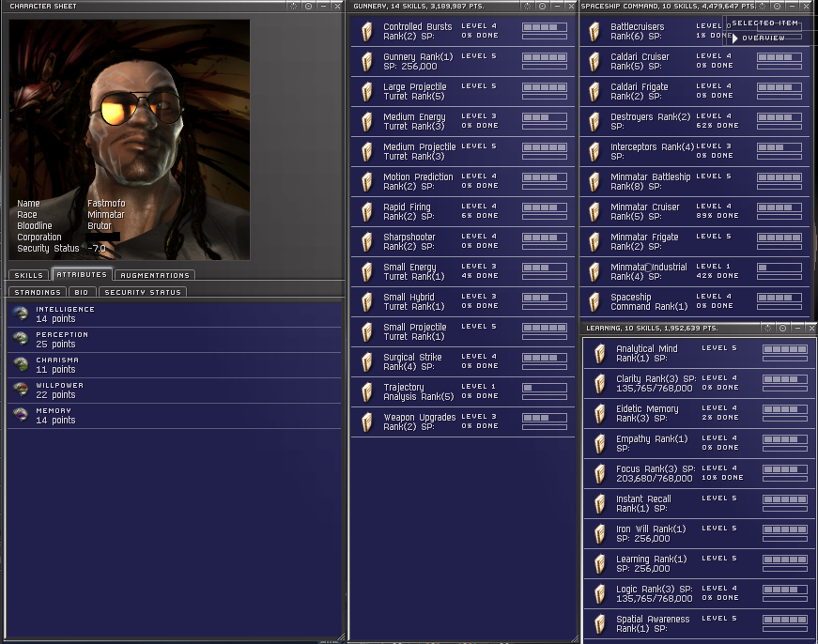818x644 pixels.
Task: Click the Minmatar Battleship skill book icon
Action: [594, 181]
